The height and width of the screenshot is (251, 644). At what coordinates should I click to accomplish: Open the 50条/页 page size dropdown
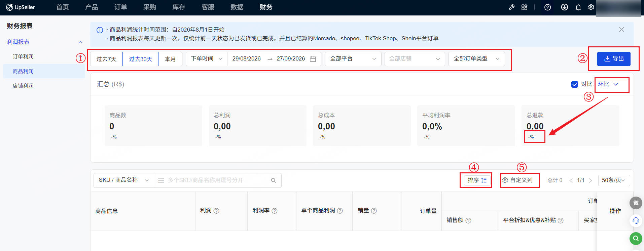pos(614,180)
